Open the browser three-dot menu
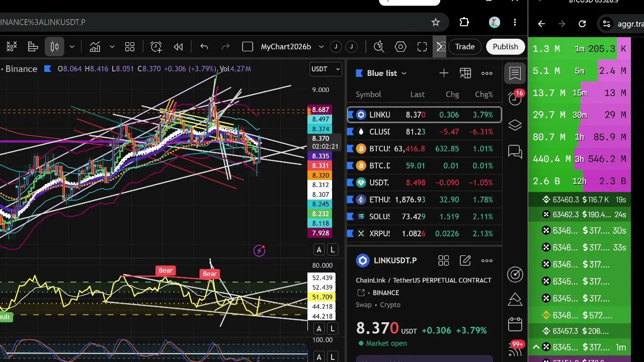Viewport: 644px width, 362px height. (515, 22)
